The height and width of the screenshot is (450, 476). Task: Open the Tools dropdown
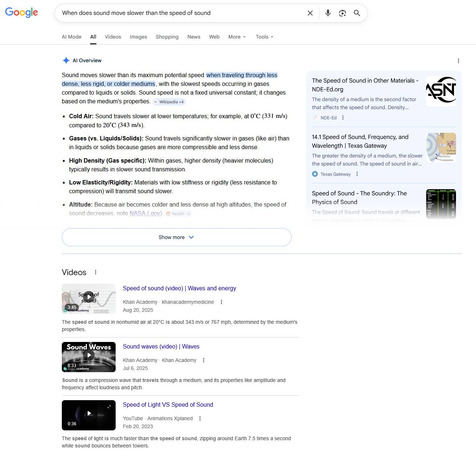point(264,37)
